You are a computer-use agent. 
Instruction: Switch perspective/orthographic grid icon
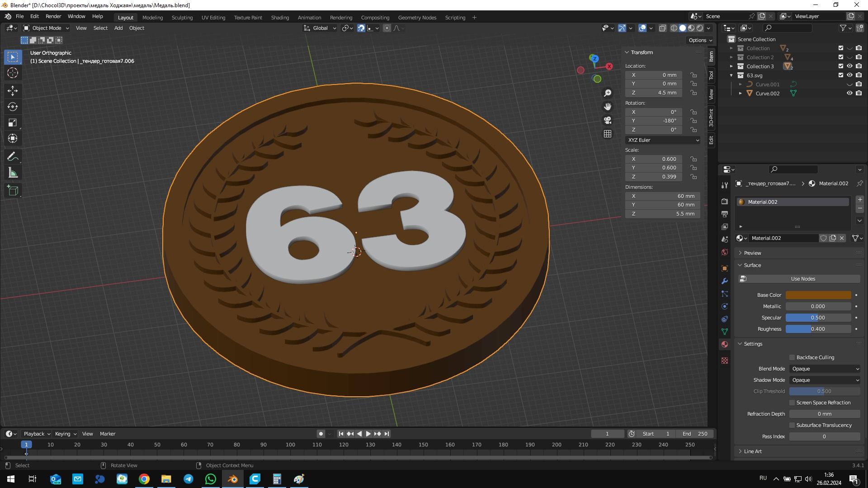click(608, 134)
